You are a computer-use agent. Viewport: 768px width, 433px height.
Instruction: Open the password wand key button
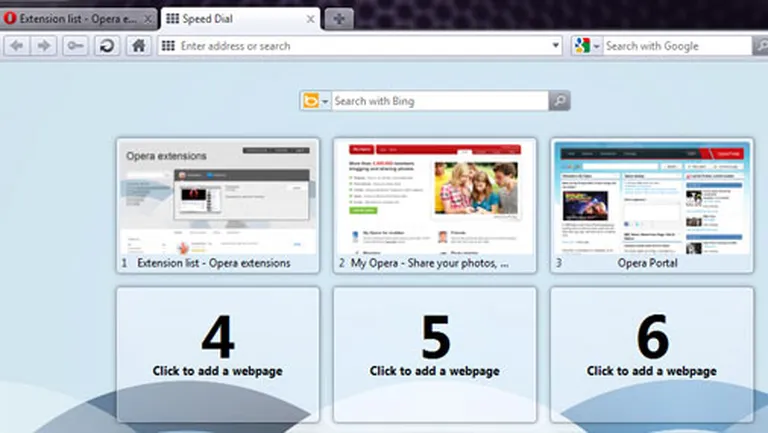point(75,46)
